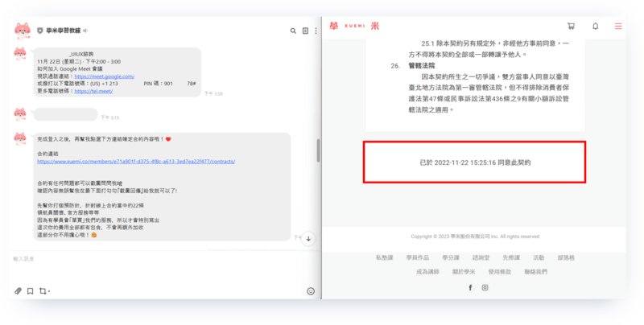Open the chat more-options menu
Image resolution: width=644 pixels, height=325 pixels.
pos(315,31)
